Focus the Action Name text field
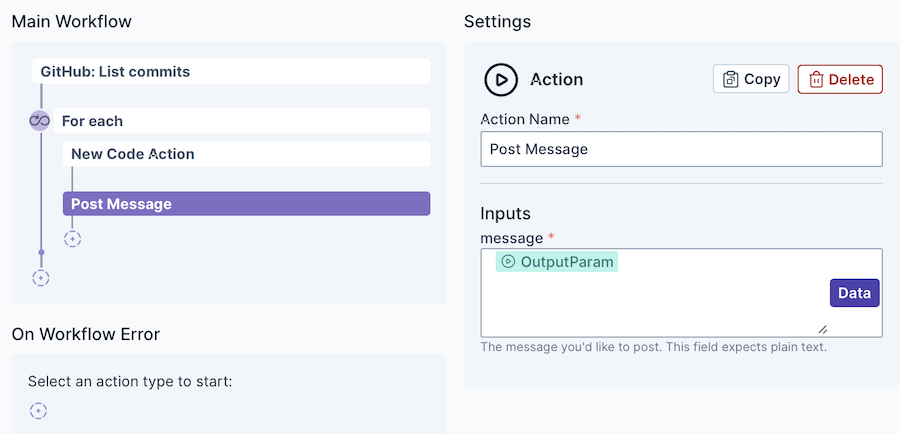The height and width of the screenshot is (434, 900). click(681, 149)
